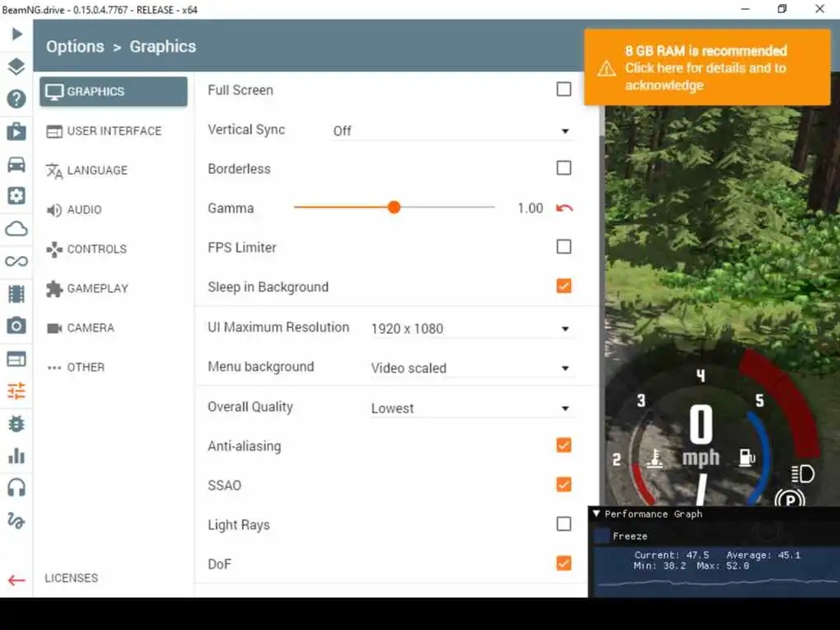This screenshot has width=840, height=630.
Task: Click the Current: 47.5 readout
Action: [672, 555]
